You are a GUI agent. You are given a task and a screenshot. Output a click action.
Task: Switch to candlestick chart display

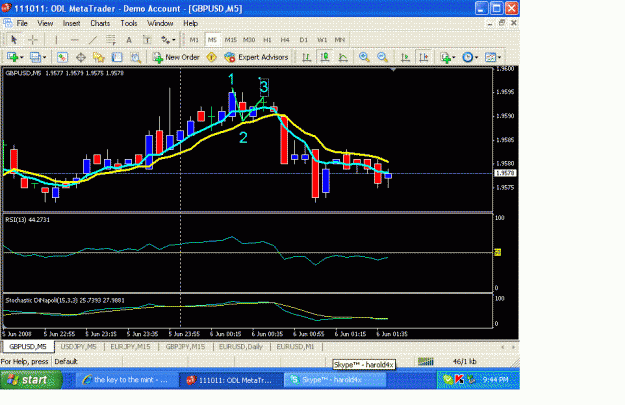point(324,57)
